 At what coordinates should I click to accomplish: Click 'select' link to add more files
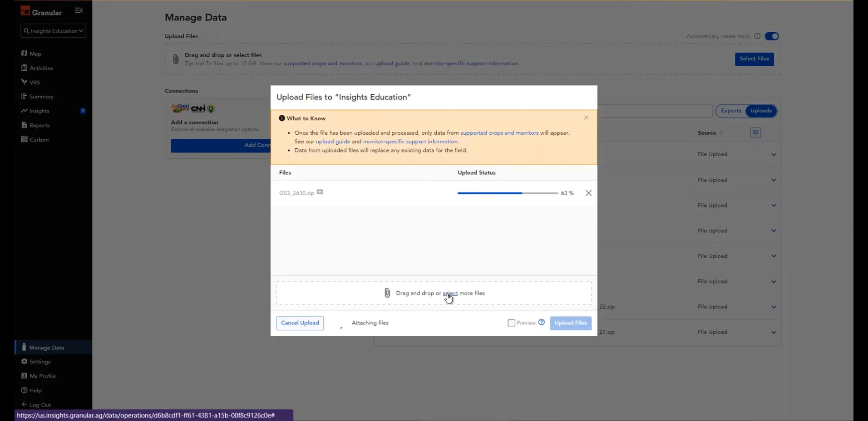click(450, 293)
